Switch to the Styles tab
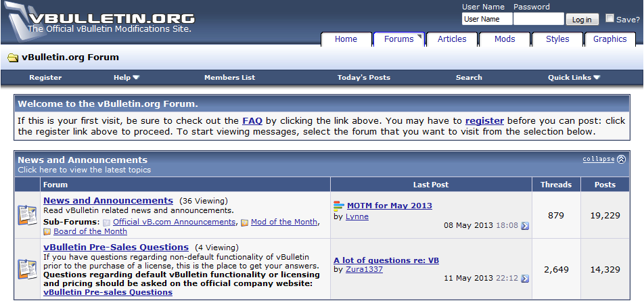This screenshot has height=305, width=644. pyautogui.click(x=557, y=39)
